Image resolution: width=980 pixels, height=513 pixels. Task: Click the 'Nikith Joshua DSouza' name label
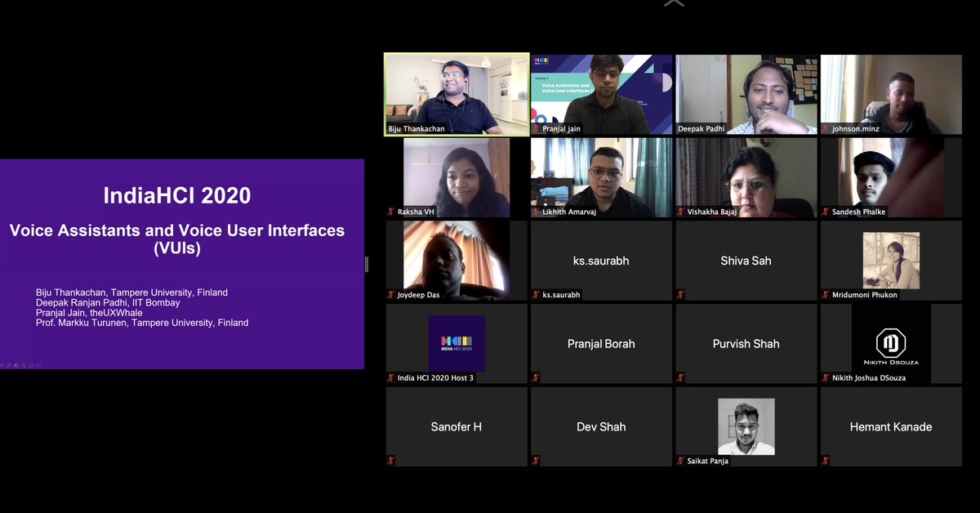point(869,378)
